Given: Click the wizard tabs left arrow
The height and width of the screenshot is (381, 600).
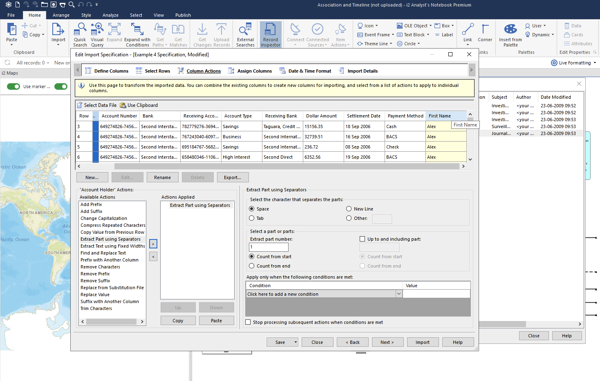Looking at the screenshot, I should pyautogui.click(x=78, y=70).
